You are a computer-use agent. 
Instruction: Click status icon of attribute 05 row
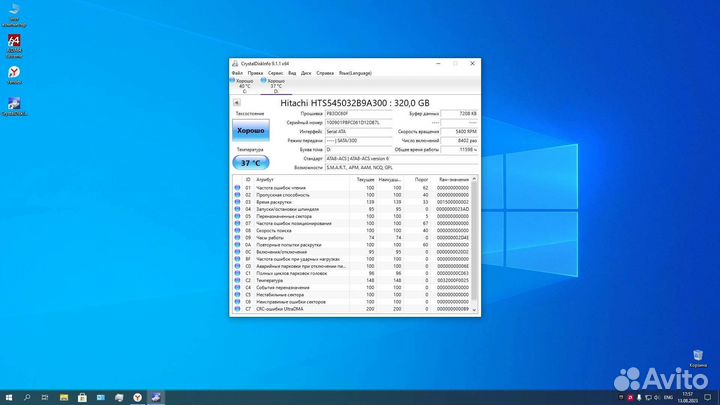(x=237, y=216)
